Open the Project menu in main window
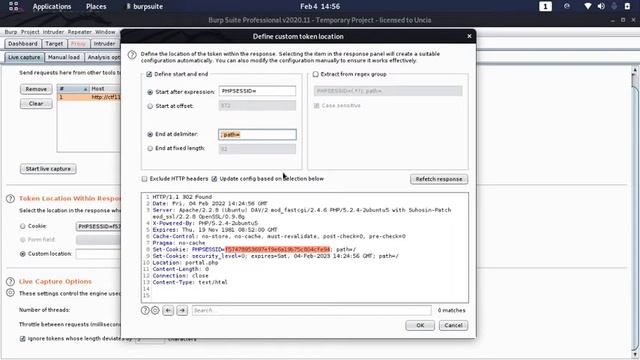 (30, 32)
